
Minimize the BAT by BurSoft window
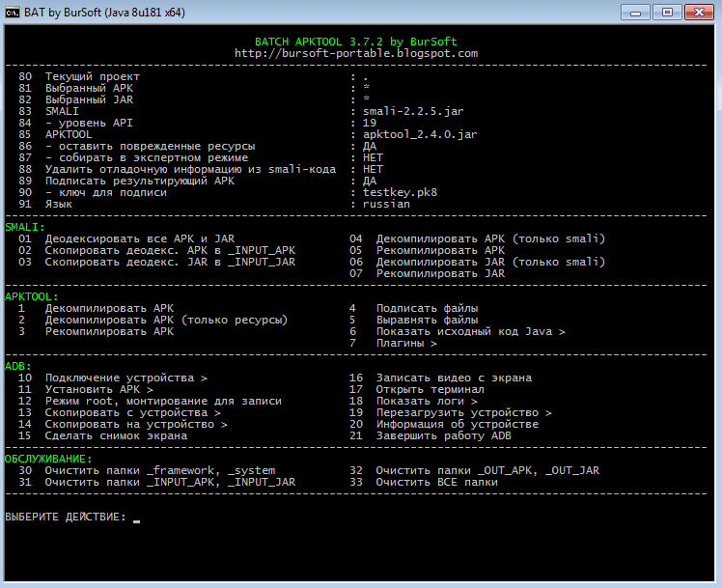click(635, 13)
